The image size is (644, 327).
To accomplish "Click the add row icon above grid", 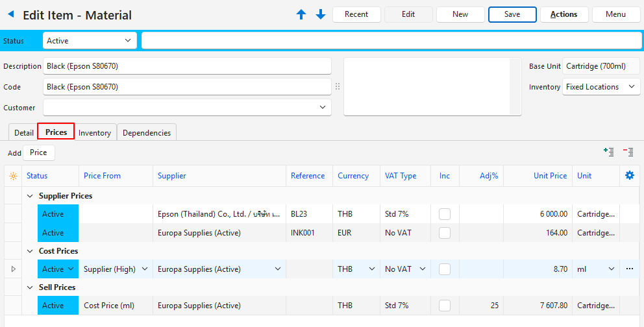I will point(608,152).
